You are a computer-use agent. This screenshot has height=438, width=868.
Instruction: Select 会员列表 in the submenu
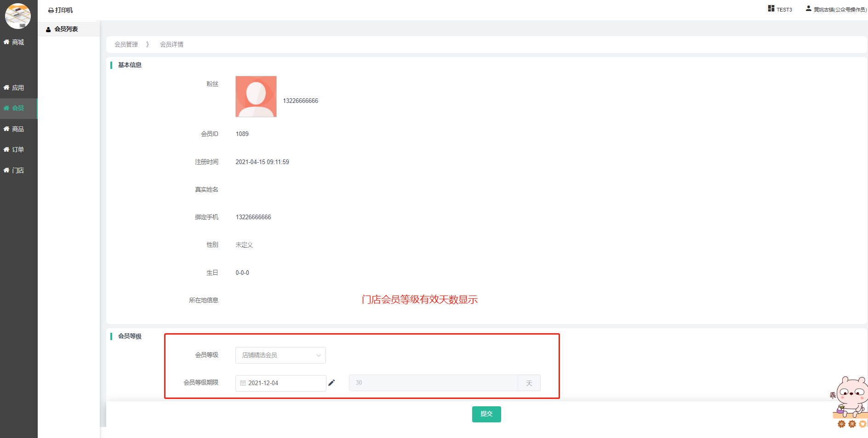pyautogui.click(x=66, y=29)
